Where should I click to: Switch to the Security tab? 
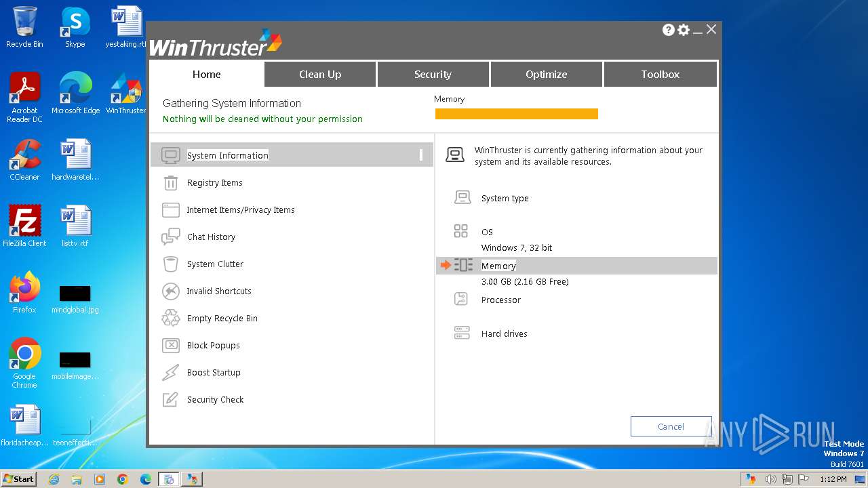pos(433,75)
